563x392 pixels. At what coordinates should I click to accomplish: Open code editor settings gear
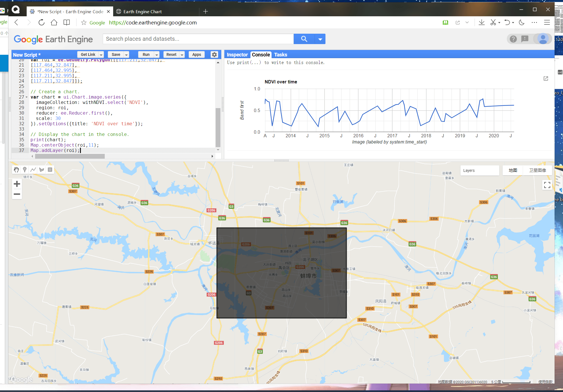(214, 54)
